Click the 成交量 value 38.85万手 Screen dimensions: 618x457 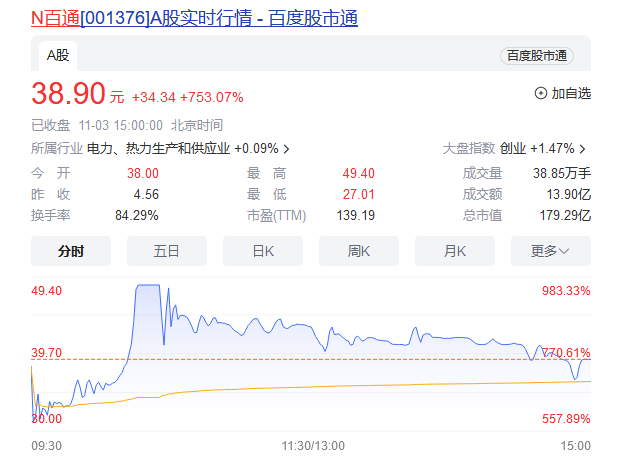click(562, 173)
